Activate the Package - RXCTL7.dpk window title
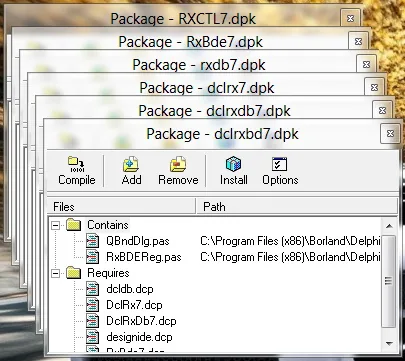 tap(183, 18)
